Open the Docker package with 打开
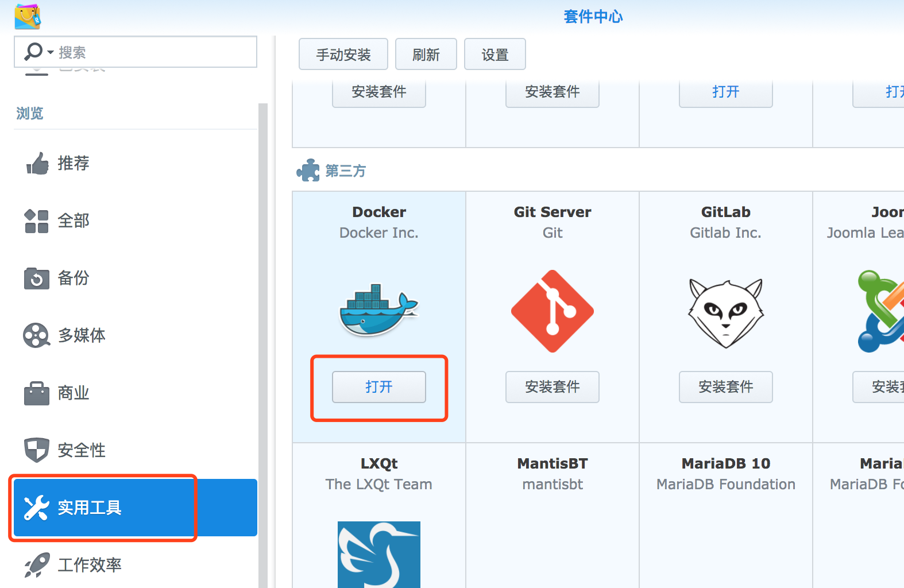 click(x=379, y=387)
